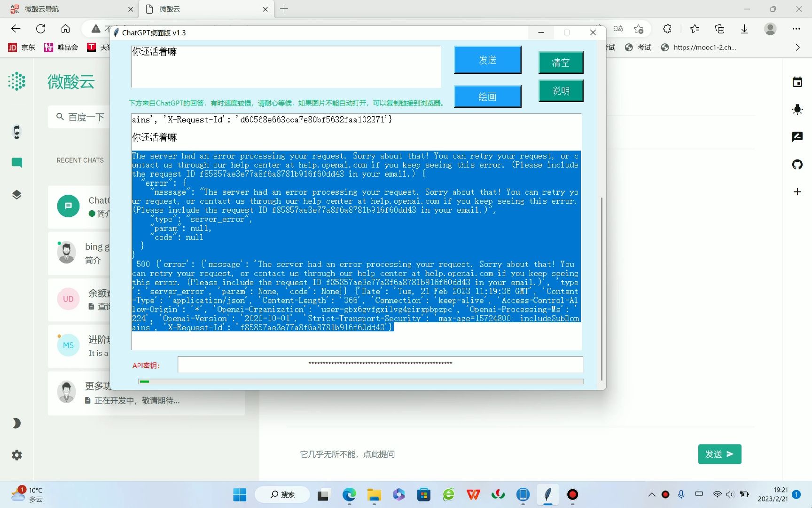Toggle dark mode moon icon

(17, 423)
